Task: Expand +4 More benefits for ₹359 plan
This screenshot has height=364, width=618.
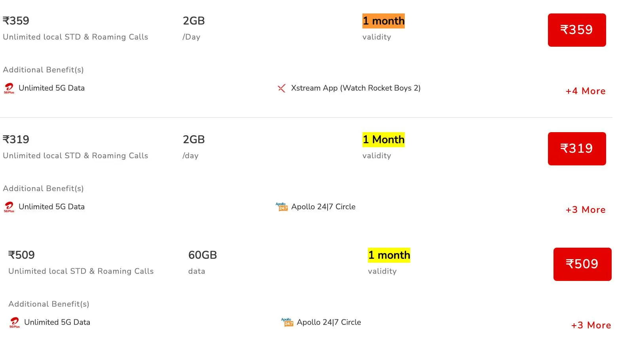Action: coord(586,91)
